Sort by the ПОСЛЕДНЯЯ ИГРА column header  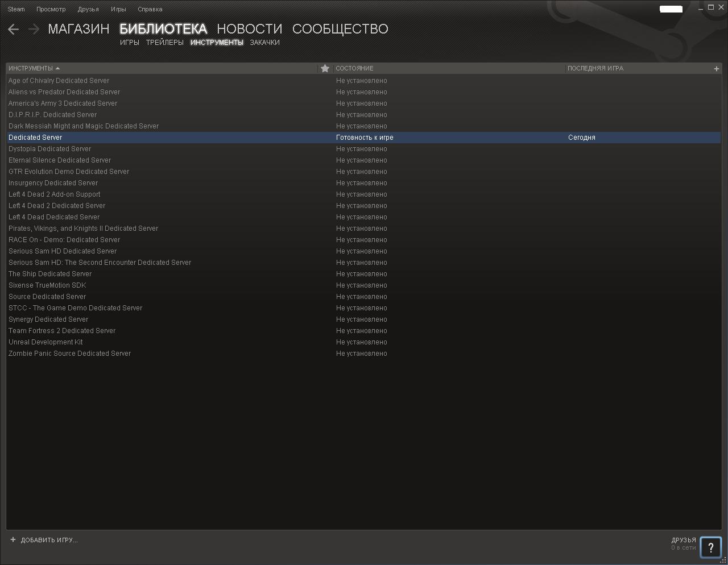pos(595,68)
